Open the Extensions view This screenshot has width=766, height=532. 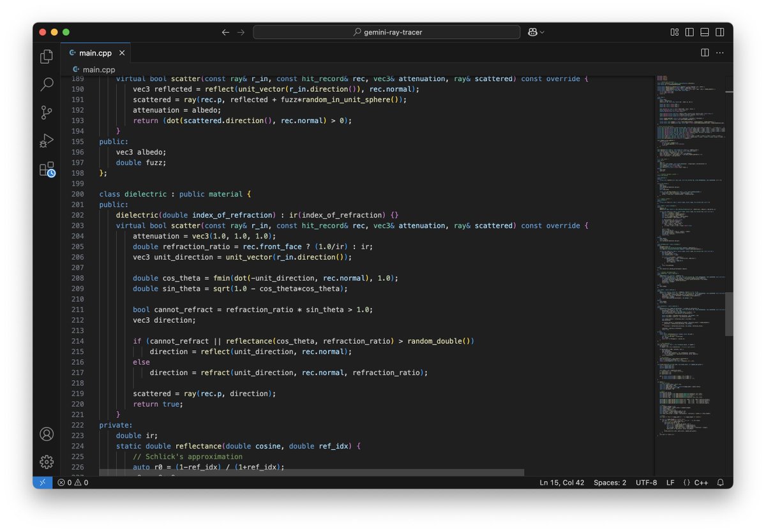(x=46, y=169)
